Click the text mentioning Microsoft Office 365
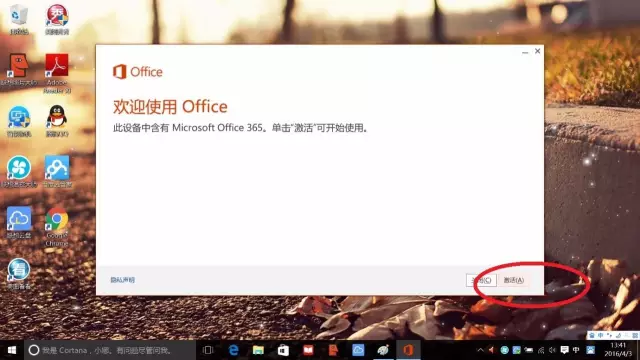 click(241, 128)
